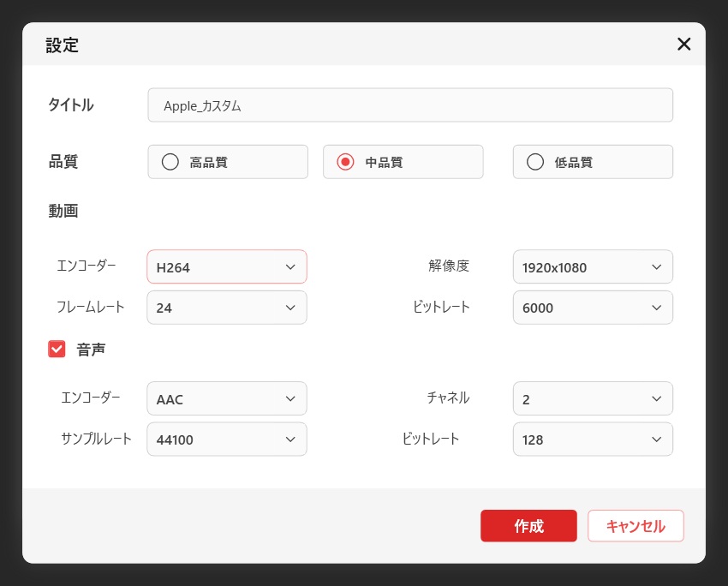Image resolution: width=728 pixels, height=586 pixels.
Task: Open the サンプルレート 44100 dropdown
Action: coord(226,439)
